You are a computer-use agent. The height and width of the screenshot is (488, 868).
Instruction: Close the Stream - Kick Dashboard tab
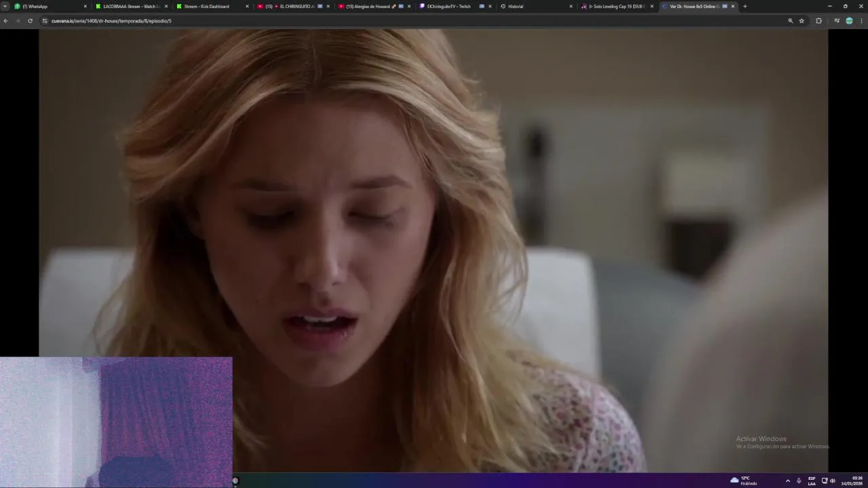[247, 6]
